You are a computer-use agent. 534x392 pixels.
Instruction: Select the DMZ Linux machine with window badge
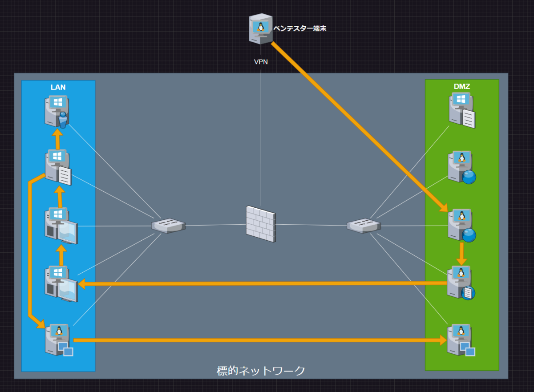461,340
